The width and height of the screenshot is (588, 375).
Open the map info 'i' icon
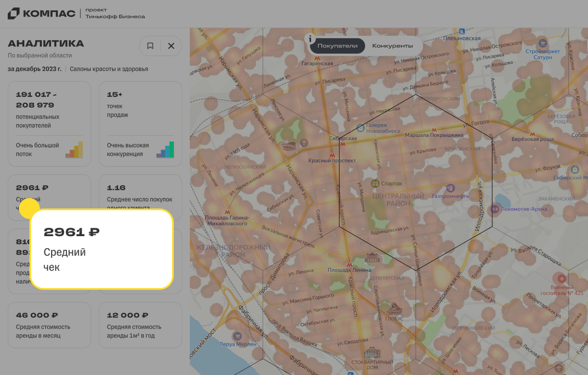pos(310,39)
